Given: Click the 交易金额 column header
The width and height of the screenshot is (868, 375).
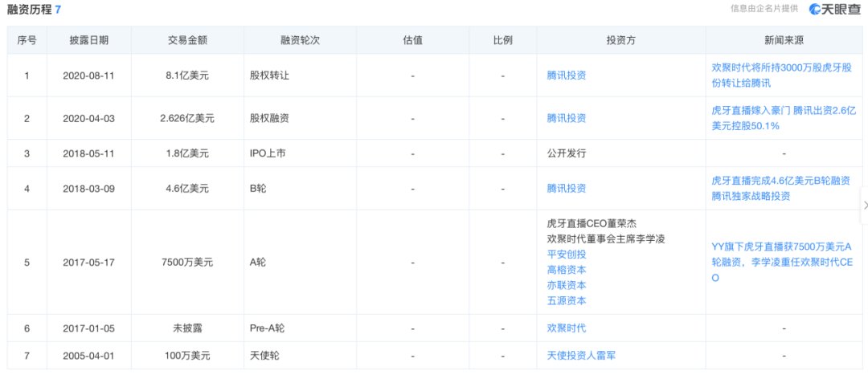Looking at the screenshot, I should click(187, 40).
